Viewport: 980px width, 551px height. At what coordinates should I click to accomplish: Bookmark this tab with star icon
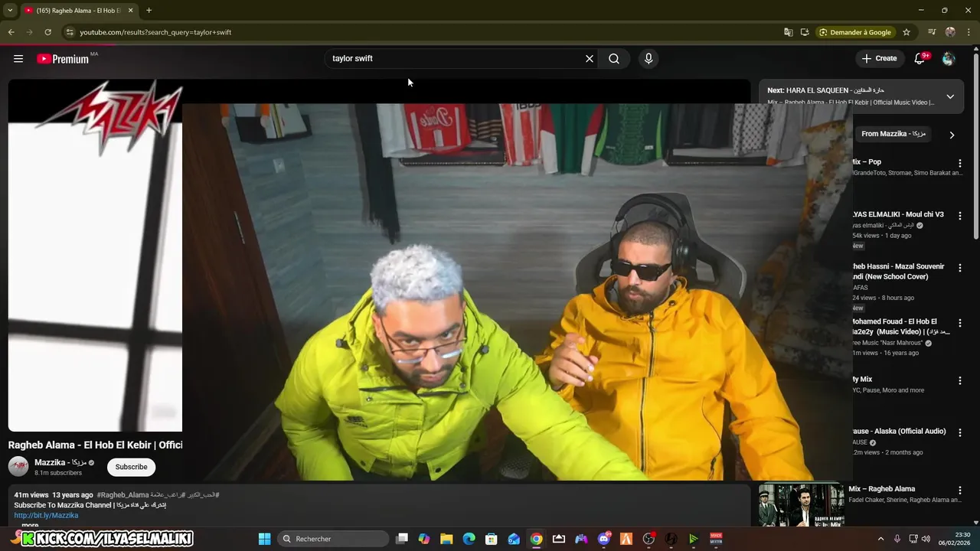coord(906,32)
